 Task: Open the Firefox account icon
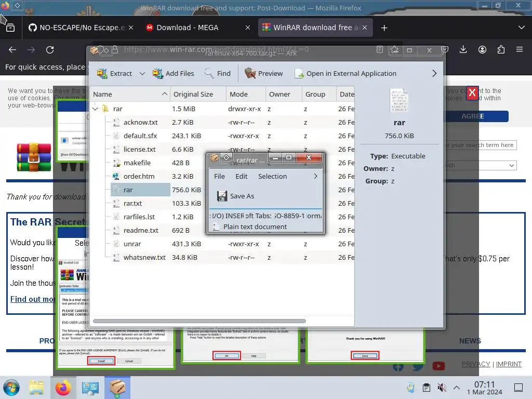click(482, 50)
